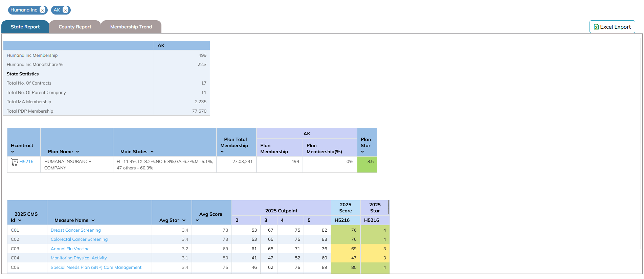Click the Main States cell starting FL-11.9%
This screenshot has width=644, height=279.
165,165
